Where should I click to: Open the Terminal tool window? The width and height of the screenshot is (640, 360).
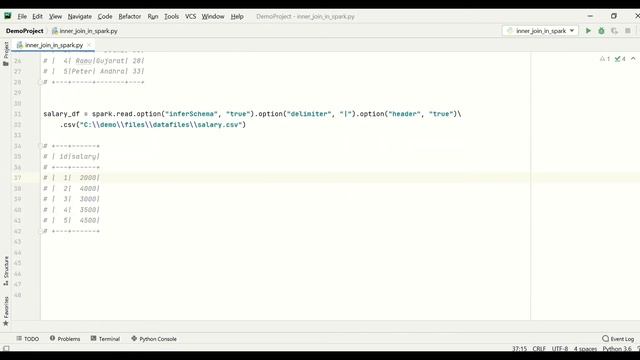pos(105,339)
